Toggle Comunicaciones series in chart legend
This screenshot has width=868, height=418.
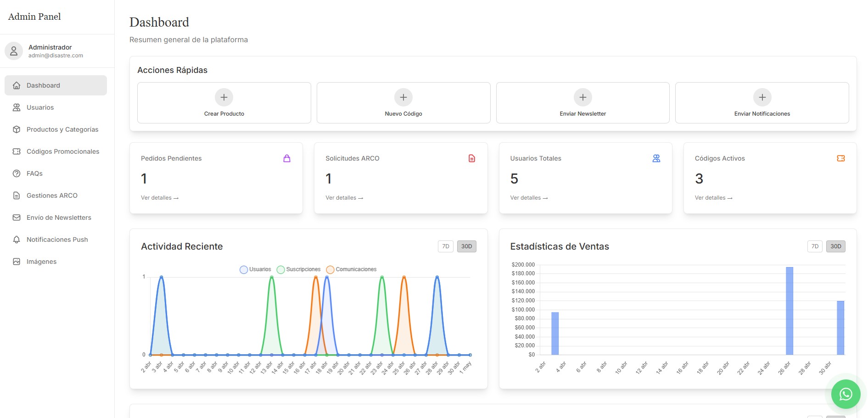coord(352,269)
